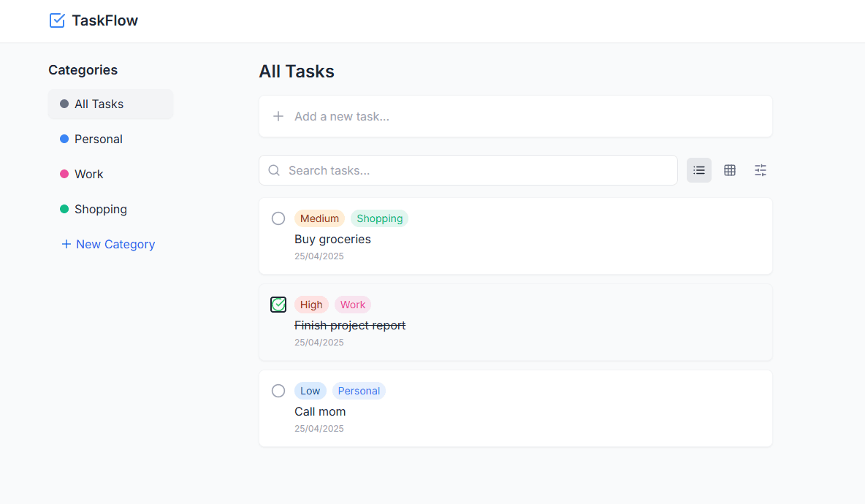Open the Shopping category
Image resolution: width=865 pixels, height=504 pixels.
(x=101, y=209)
